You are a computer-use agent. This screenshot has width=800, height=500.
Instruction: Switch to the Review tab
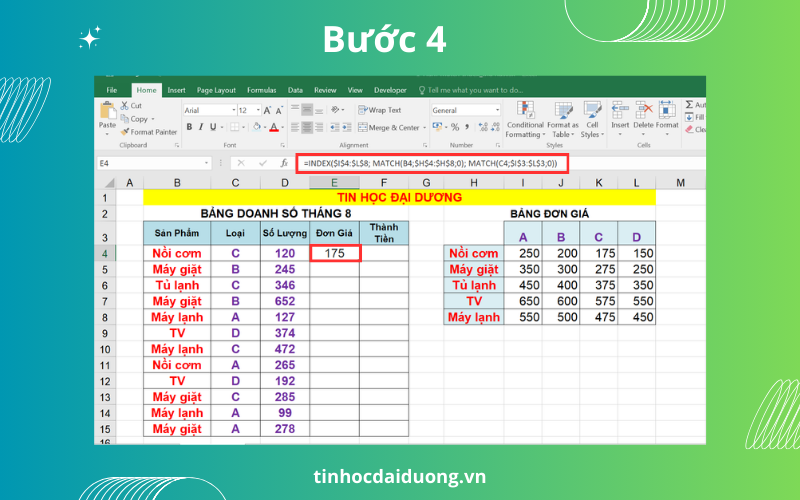point(325,90)
